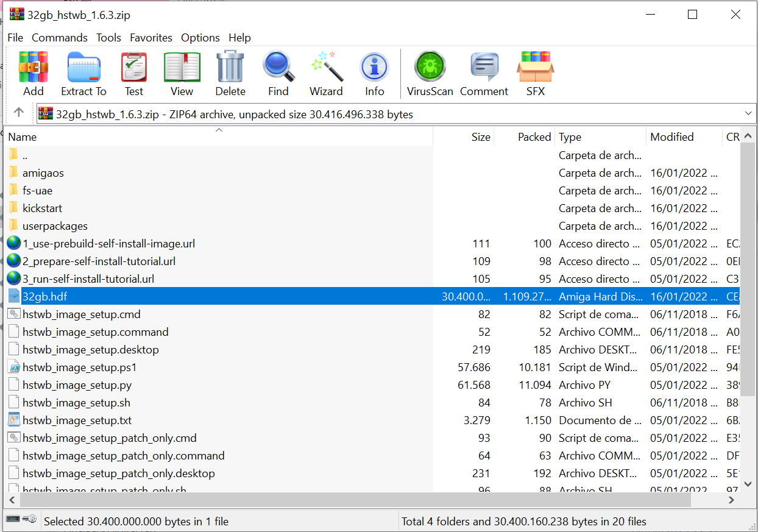Select hstwb_image_setup.desktop file

click(90, 349)
